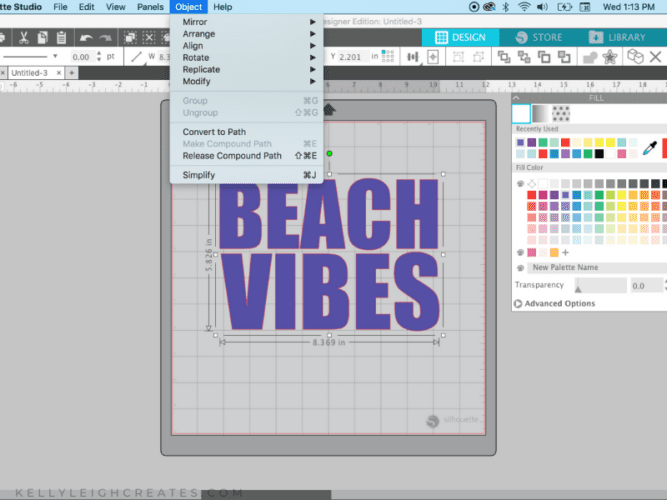Open the Align submenu
This screenshot has height=500, width=667.
(x=248, y=46)
